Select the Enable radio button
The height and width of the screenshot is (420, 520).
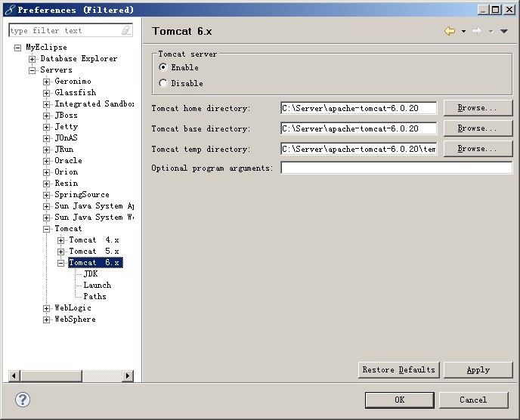(163, 67)
